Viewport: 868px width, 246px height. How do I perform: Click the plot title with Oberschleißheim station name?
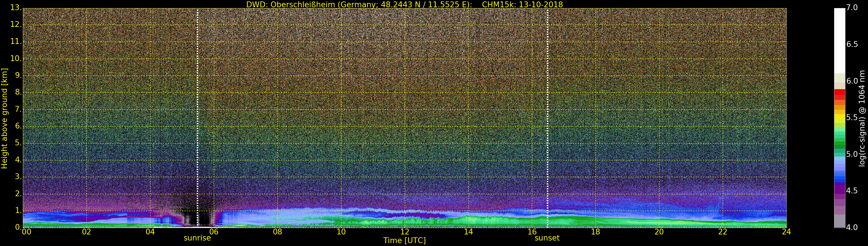[x=404, y=4]
